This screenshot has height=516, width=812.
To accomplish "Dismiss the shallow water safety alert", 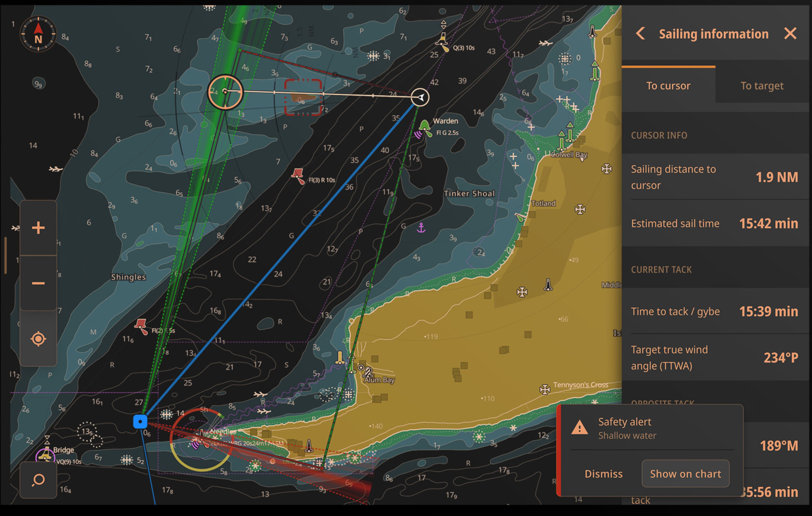I will click(604, 474).
